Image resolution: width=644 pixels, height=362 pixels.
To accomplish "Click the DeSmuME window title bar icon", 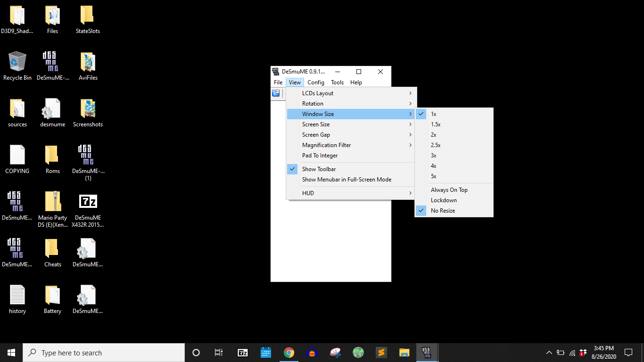I will 276,72.
